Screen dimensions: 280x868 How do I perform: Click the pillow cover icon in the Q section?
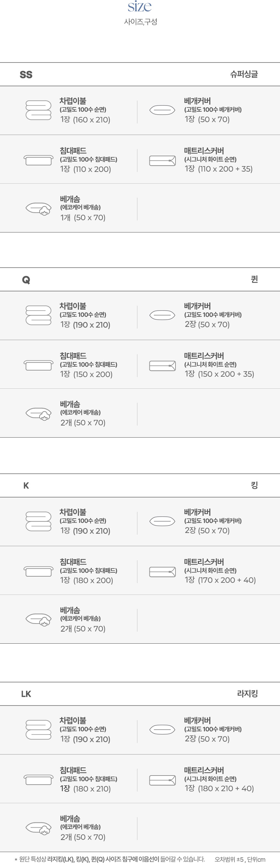[x=162, y=315]
